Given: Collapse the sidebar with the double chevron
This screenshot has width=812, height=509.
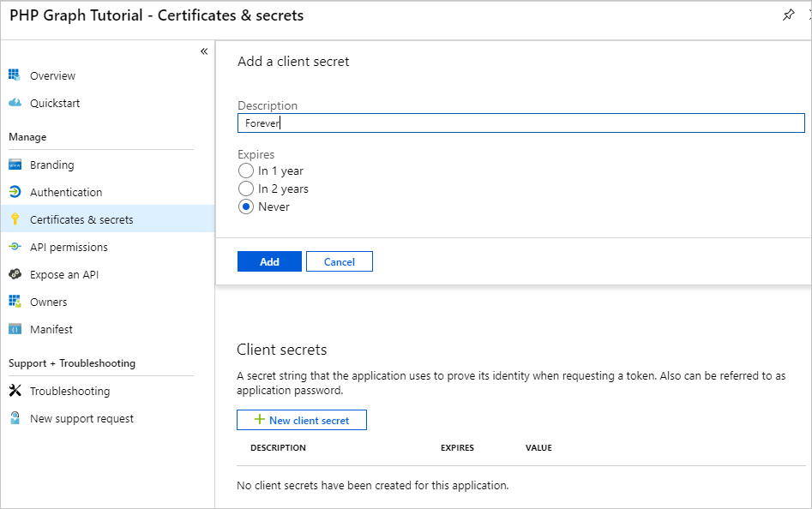Looking at the screenshot, I should click(x=204, y=51).
